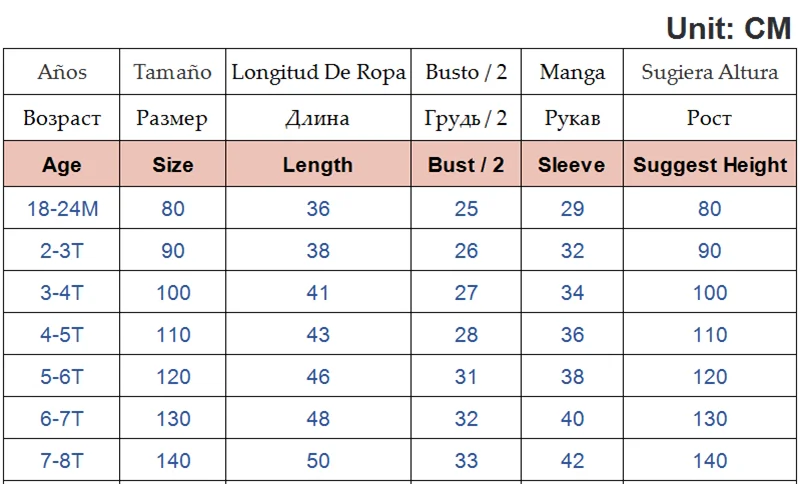Select the 6-7T age cell
Image resolution: width=800 pixels, height=484 pixels.
coord(62,419)
